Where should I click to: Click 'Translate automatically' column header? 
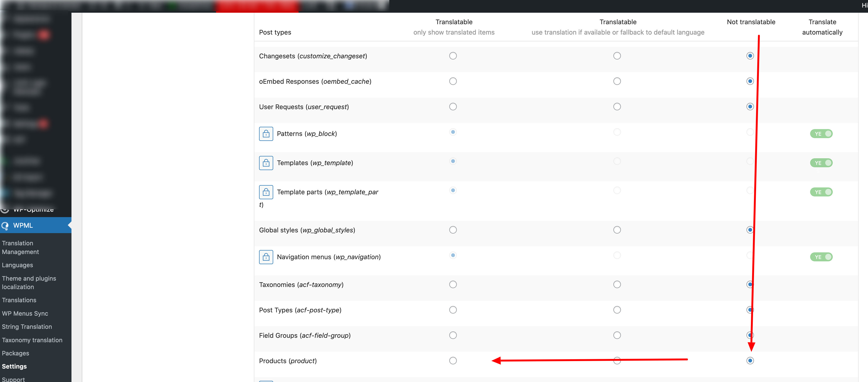click(x=822, y=27)
